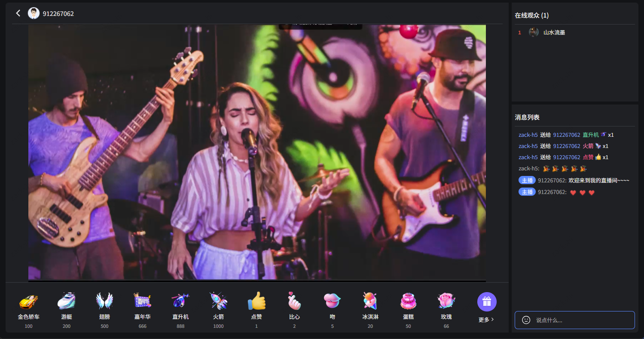Screen dimensions: 644x339
Task: Open streamer avatar next to 912267062
Action: pos(34,13)
